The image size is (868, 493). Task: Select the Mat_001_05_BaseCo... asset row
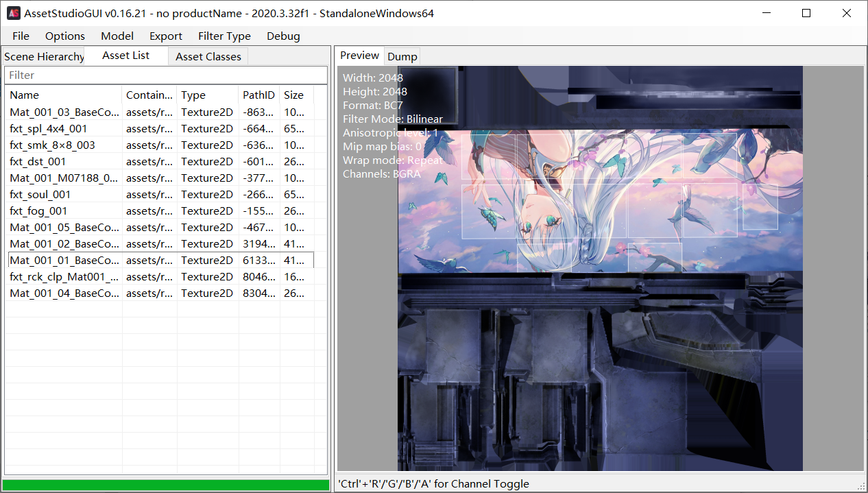click(x=160, y=227)
